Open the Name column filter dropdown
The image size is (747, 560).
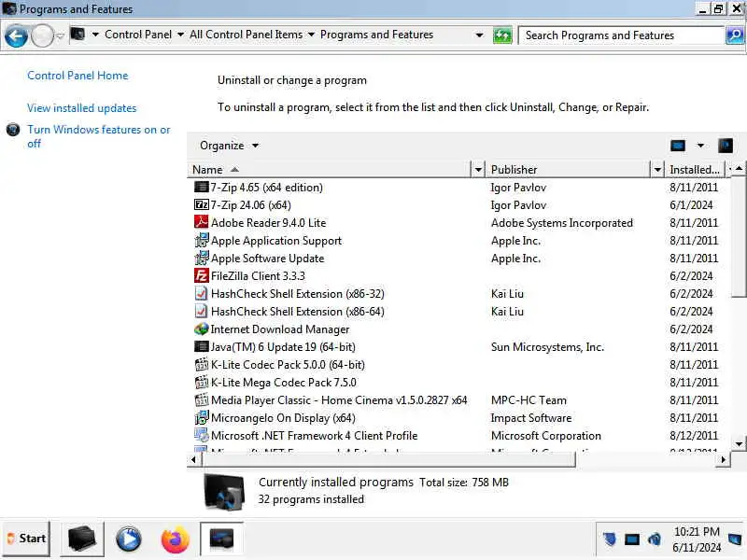(478, 170)
